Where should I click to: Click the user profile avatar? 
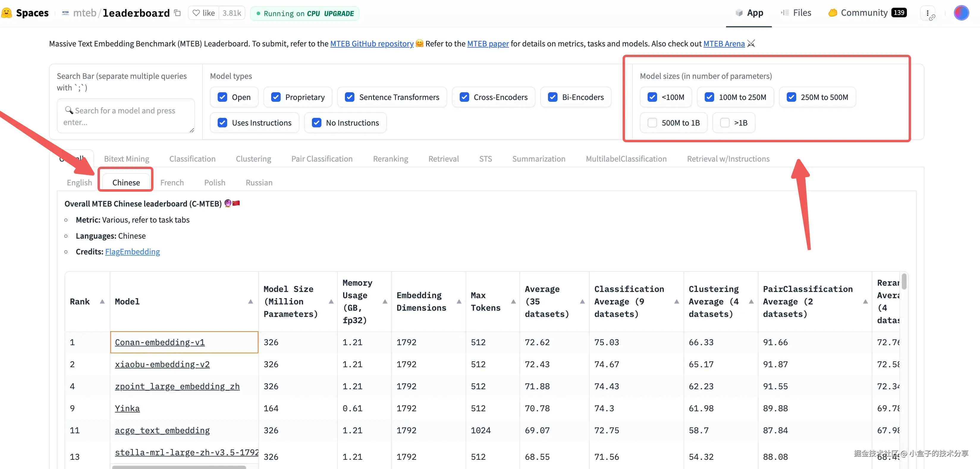961,13
